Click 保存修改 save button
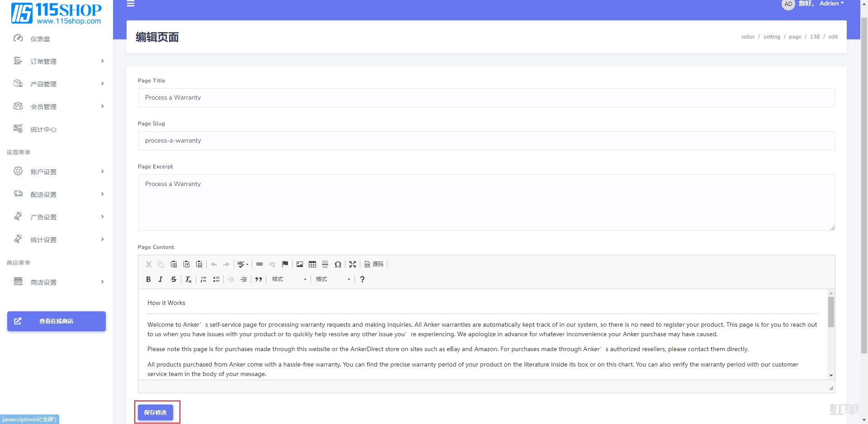 point(156,412)
